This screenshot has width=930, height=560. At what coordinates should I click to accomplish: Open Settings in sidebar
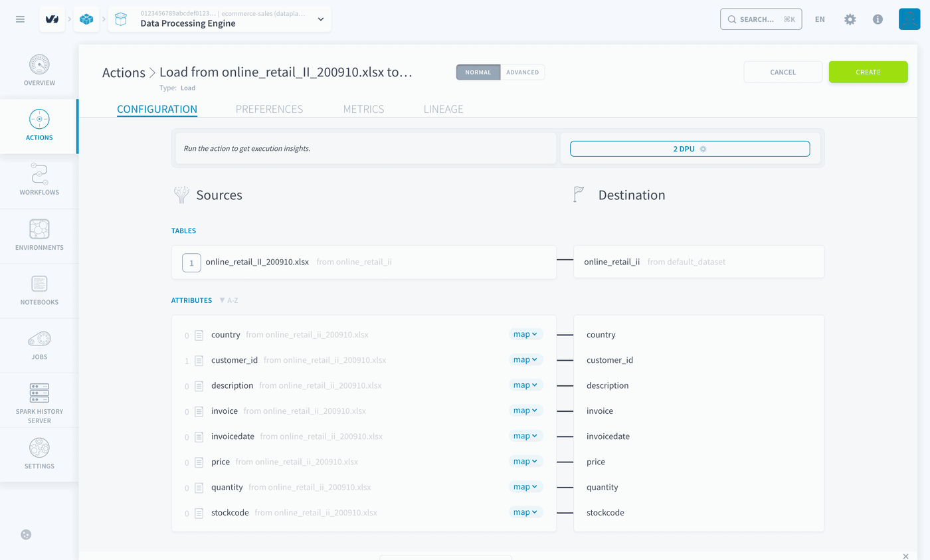pyautogui.click(x=39, y=454)
